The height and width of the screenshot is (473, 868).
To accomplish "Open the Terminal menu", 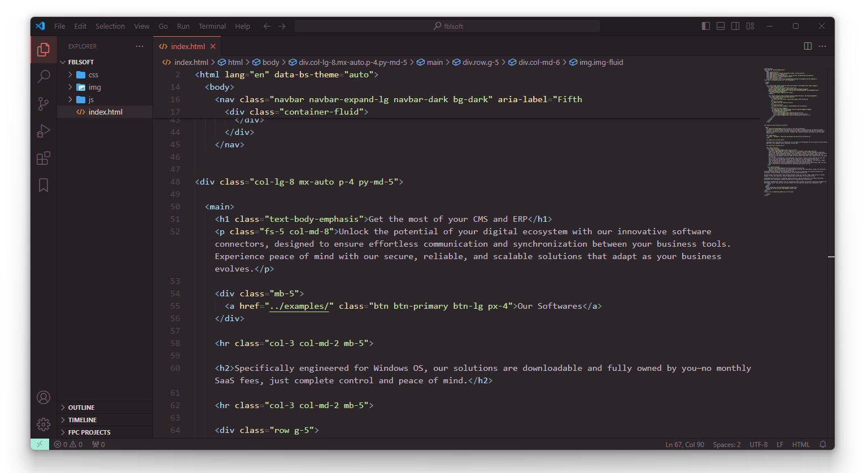I will coord(212,26).
